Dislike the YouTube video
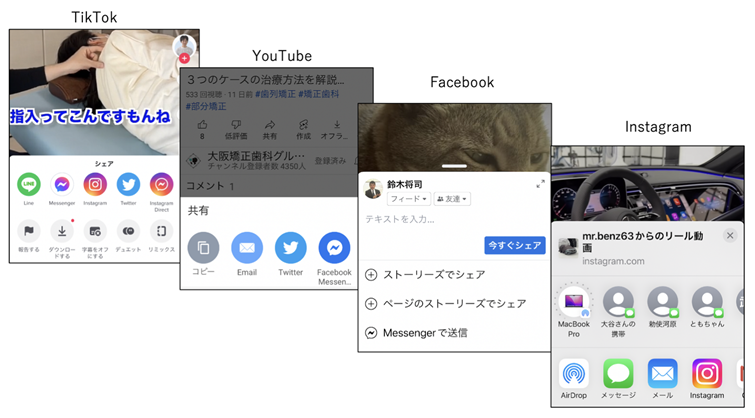This screenshot has width=755, height=418. point(236,125)
